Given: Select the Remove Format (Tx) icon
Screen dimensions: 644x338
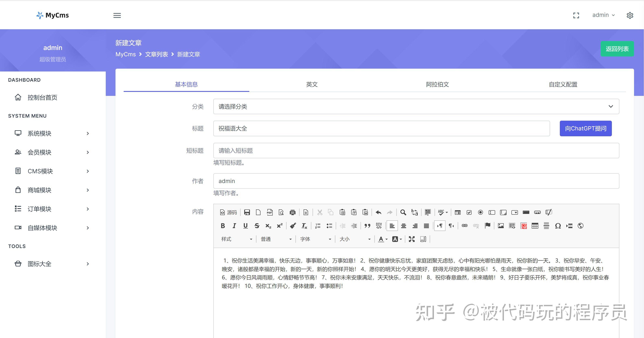Looking at the screenshot, I should [304, 226].
